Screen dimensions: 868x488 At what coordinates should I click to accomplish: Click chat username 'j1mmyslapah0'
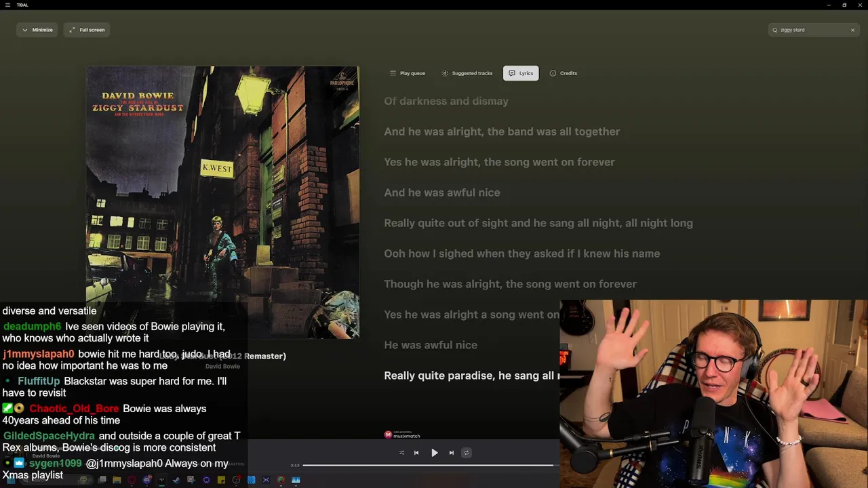(38, 354)
